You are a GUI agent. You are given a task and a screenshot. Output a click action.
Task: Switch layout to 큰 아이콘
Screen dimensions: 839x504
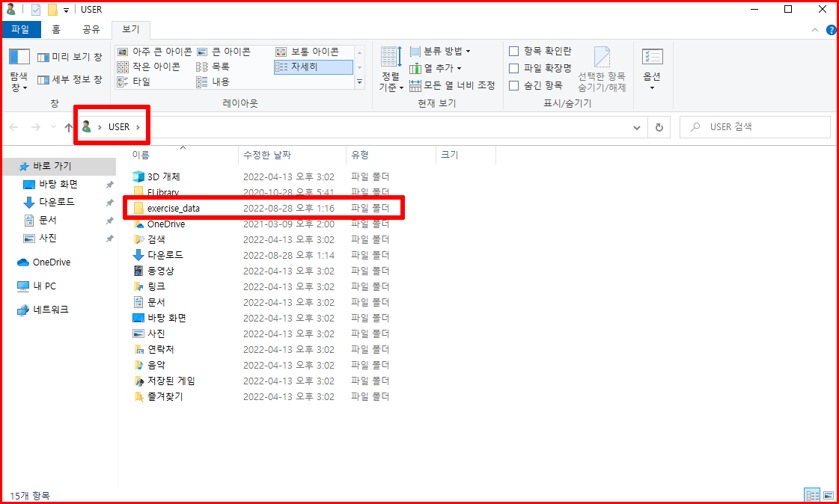point(224,52)
